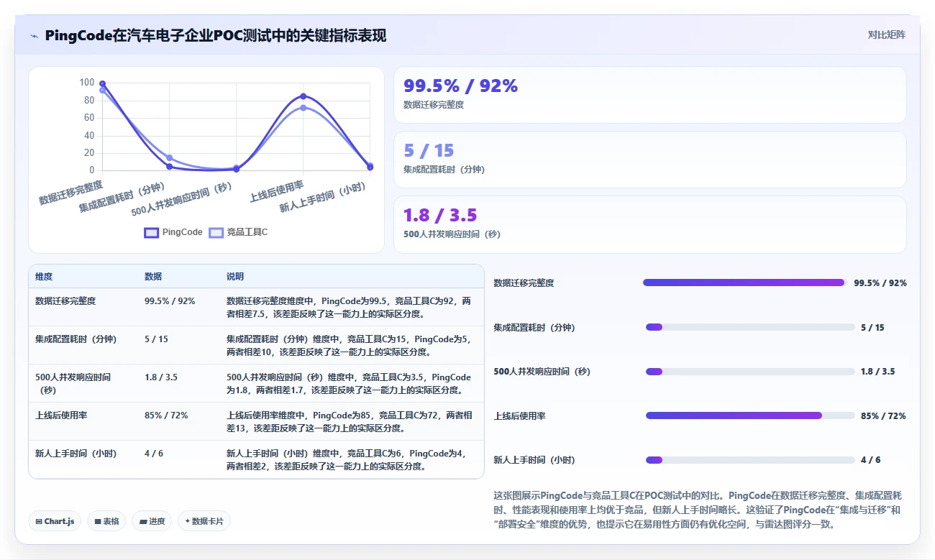Click the 数据卡片 chip
Screen dimensions: 935x560
[x=204, y=521]
